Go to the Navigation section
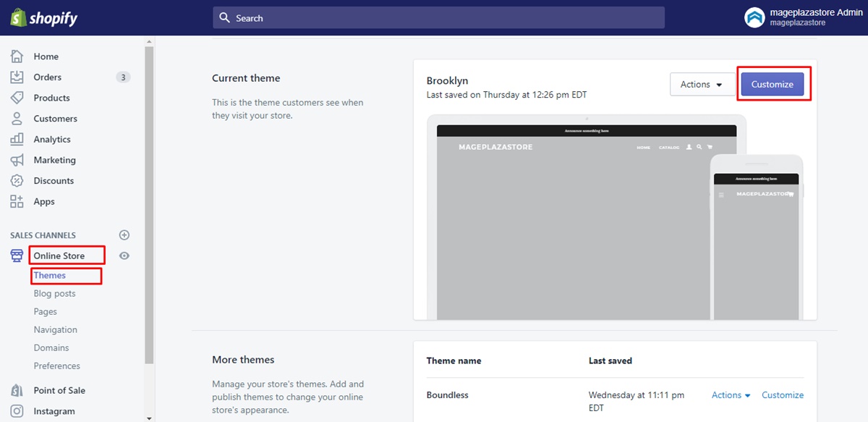 click(55, 330)
